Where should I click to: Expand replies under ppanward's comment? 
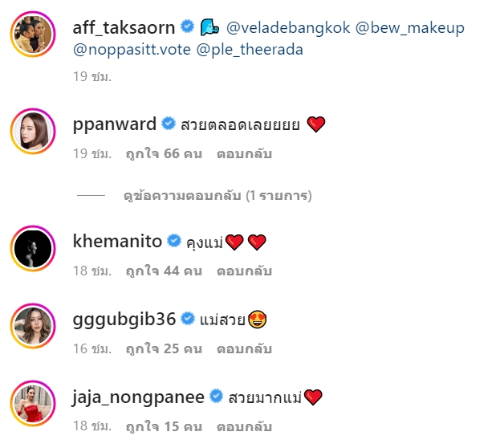point(217,196)
